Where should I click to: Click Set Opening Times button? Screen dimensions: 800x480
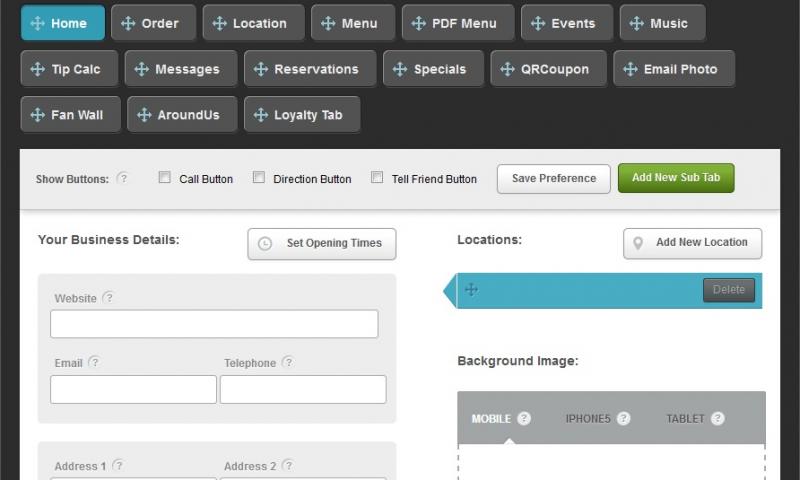321,243
